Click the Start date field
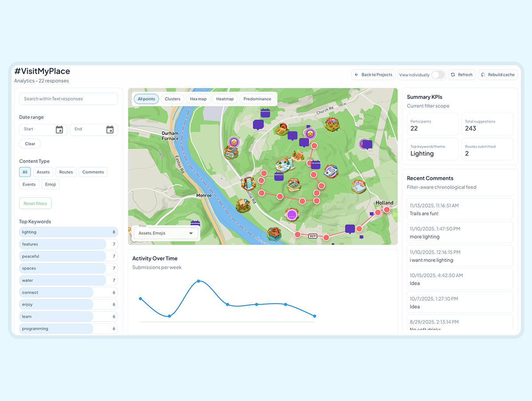Screen dimensions: 532x401 (x=38, y=130)
